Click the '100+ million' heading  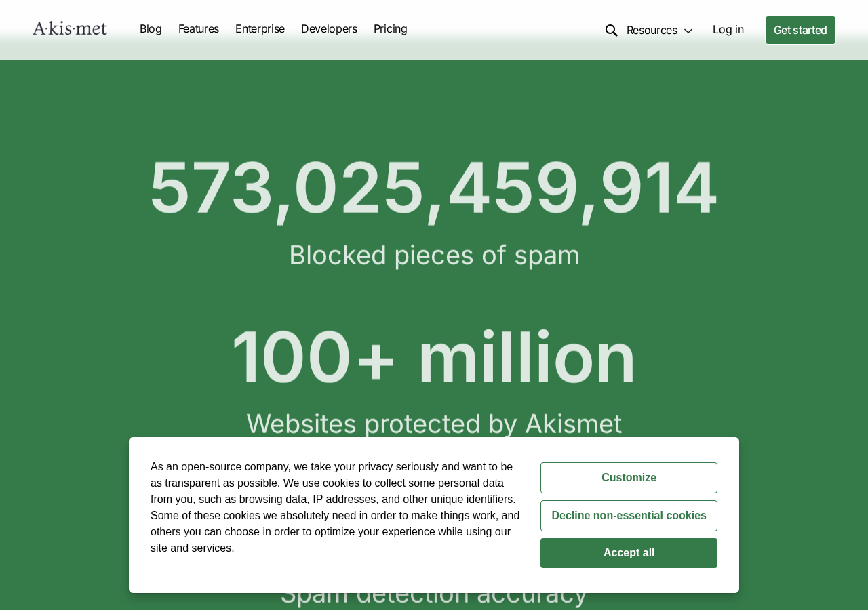coord(434,357)
